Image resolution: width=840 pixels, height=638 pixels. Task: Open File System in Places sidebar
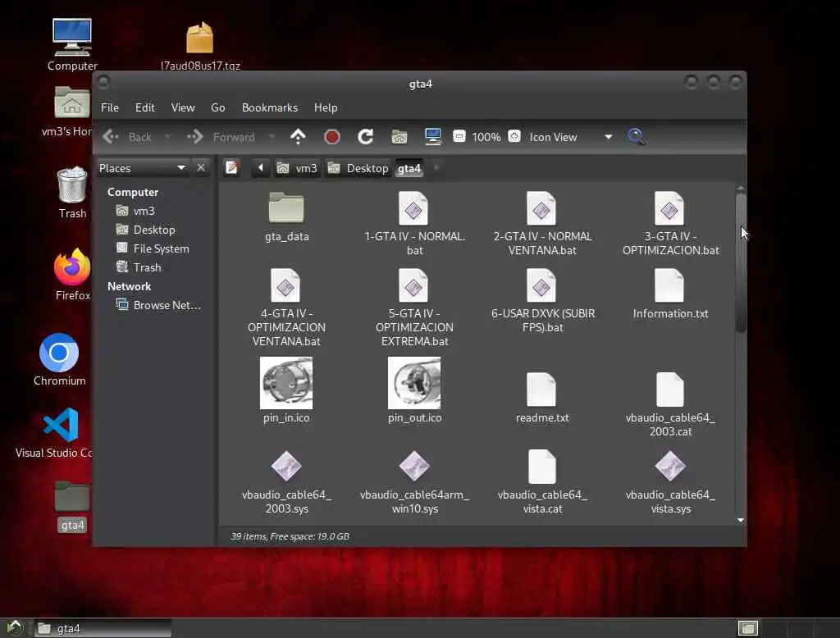(x=153, y=248)
